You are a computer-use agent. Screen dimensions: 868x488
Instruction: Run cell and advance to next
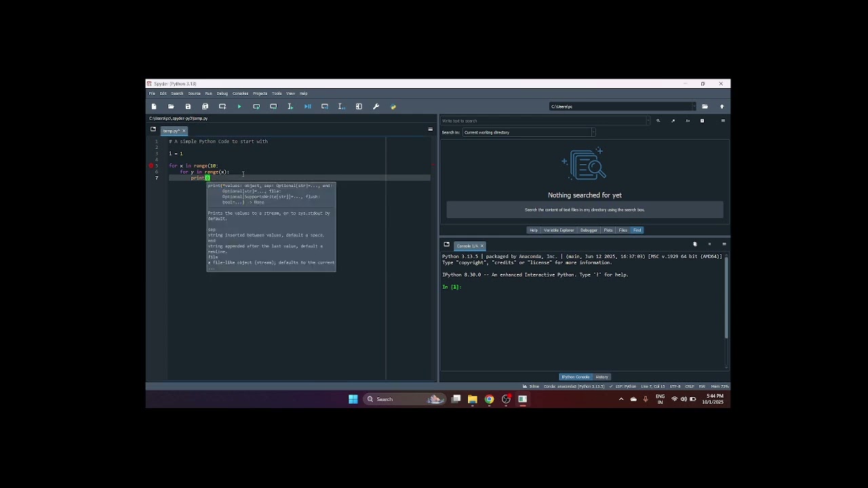pyautogui.click(x=273, y=106)
